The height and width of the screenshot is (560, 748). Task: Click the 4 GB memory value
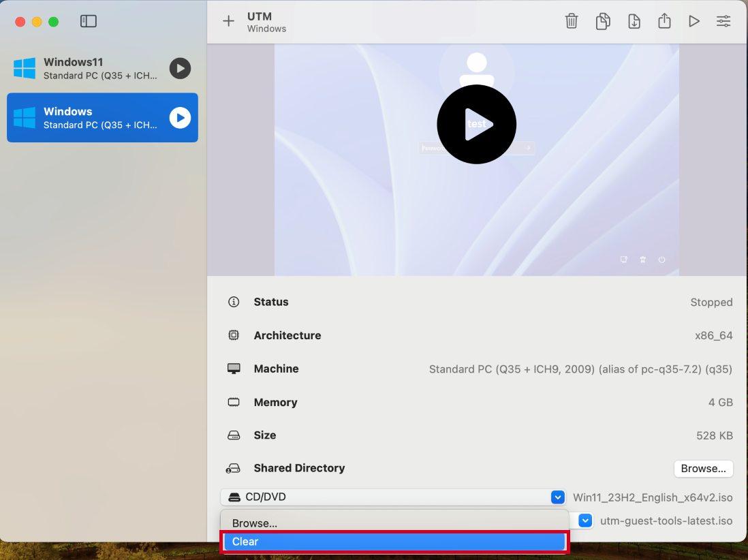(x=720, y=403)
